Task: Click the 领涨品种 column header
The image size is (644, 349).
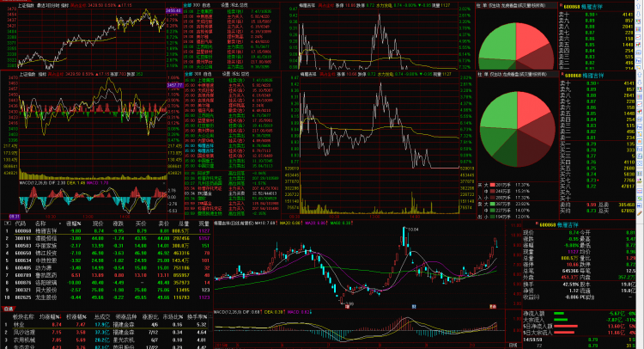Action: click(x=125, y=317)
